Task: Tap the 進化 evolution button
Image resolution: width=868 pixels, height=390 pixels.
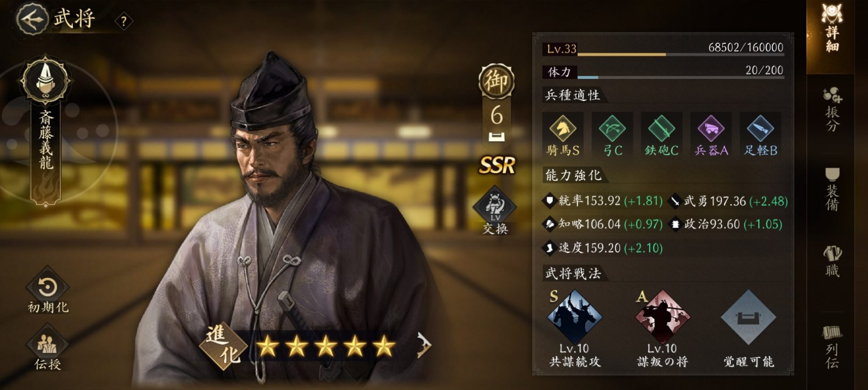Action: (224, 346)
